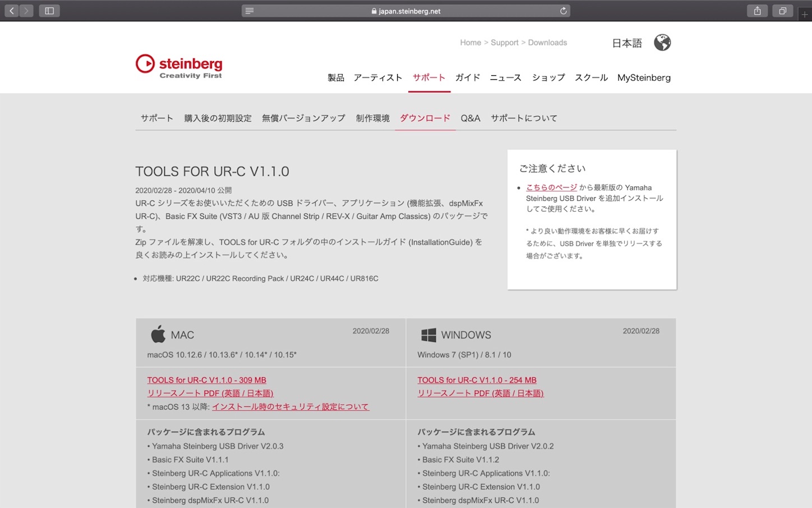Click the Steinberg logo
812x508 pixels.
tap(178, 65)
